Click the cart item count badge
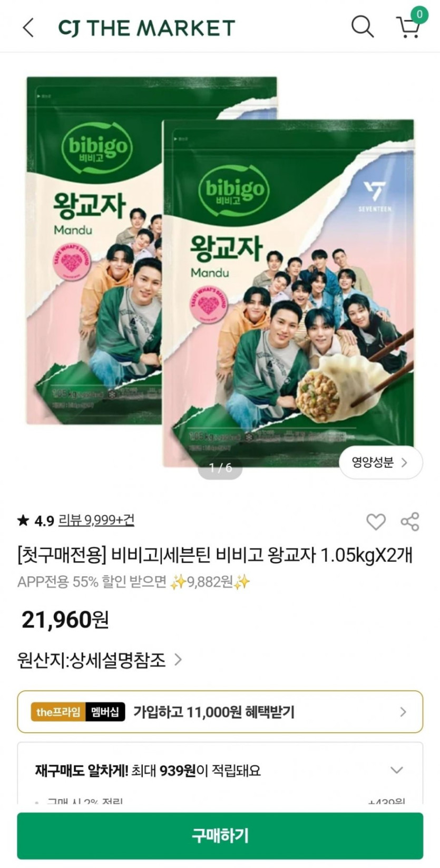This screenshot has height=868, width=440. point(419,14)
